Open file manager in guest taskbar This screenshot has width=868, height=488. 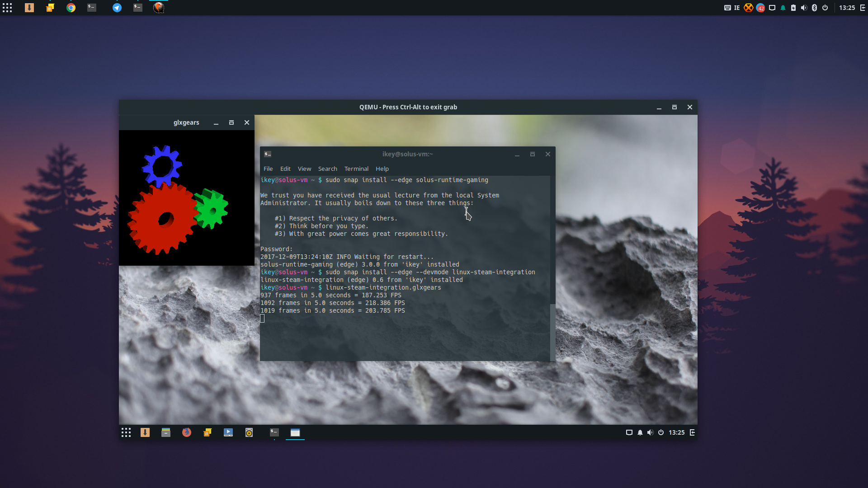(x=166, y=432)
